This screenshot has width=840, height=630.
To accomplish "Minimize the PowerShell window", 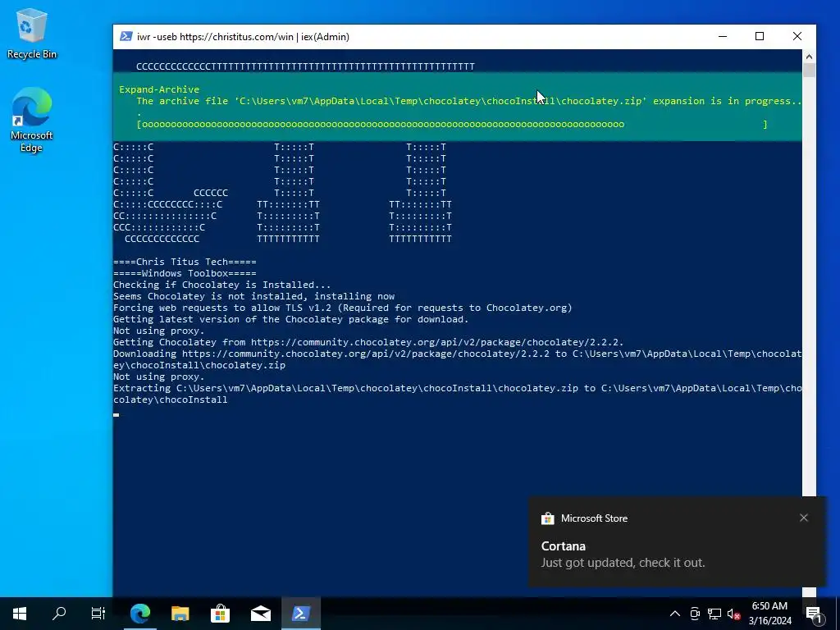I will click(723, 36).
